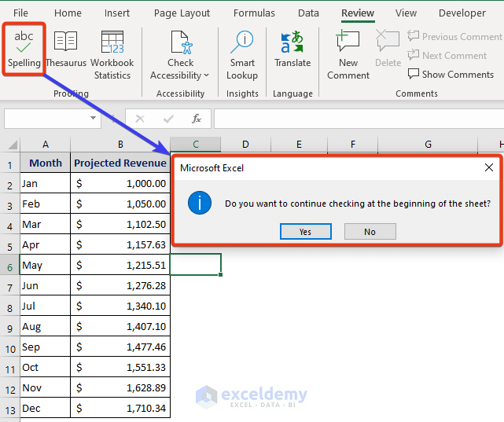Toggle Show Comments

[451, 74]
